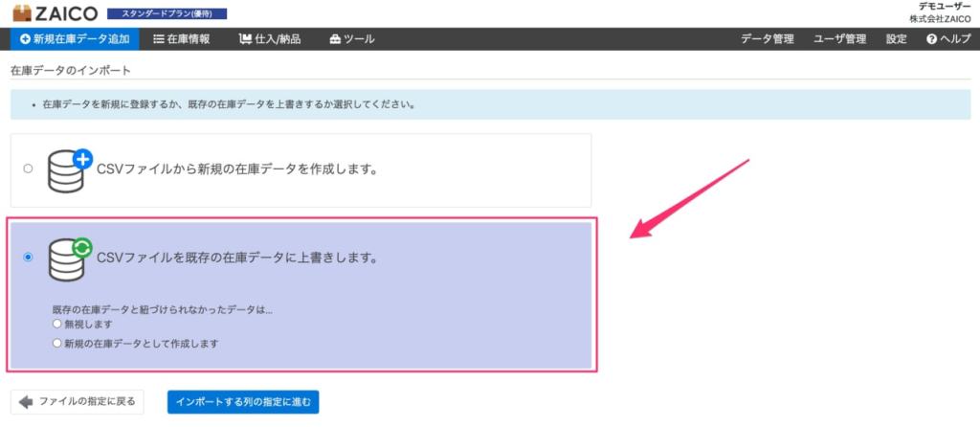This screenshot has width=980, height=427.
Task: Select radio for creating new inventory from CSV
Action: coord(28,169)
